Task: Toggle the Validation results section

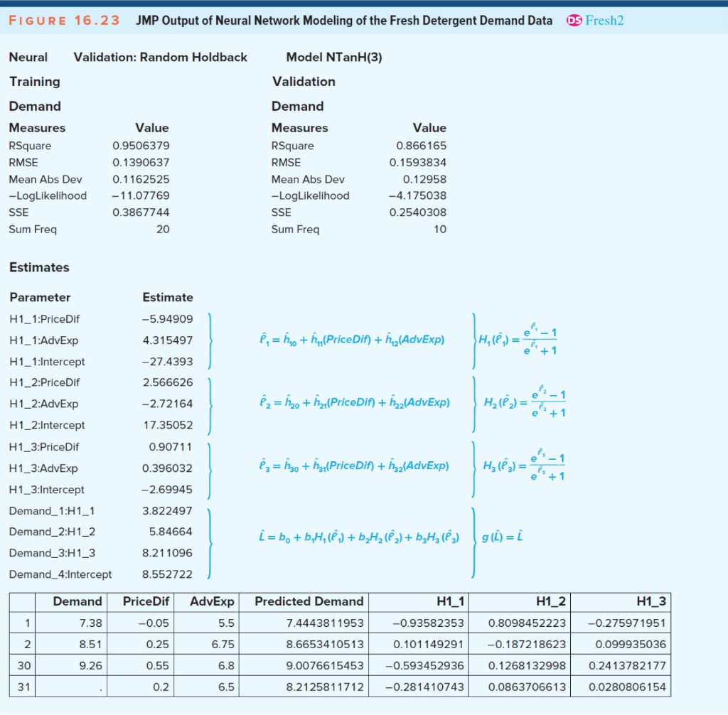Action: [x=304, y=82]
